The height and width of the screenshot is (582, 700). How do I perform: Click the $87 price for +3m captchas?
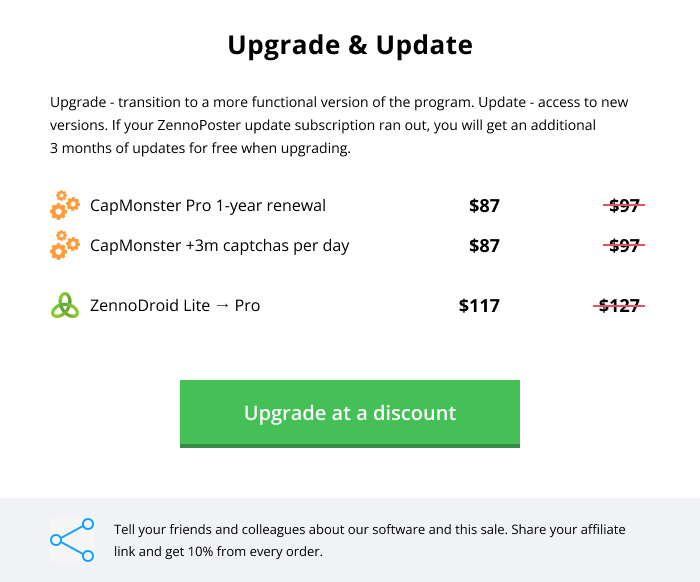(484, 245)
